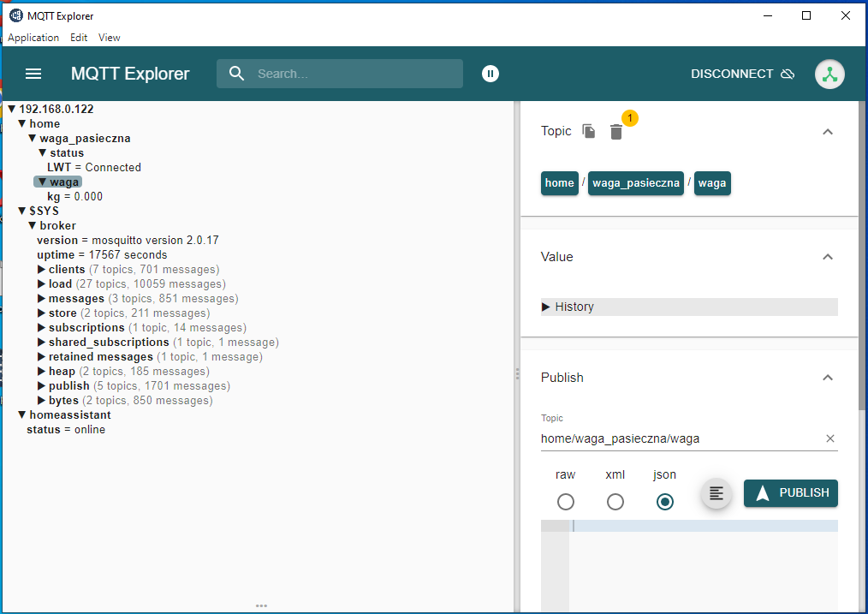Collapse the $SYS node
The width and height of the screenshot is (868, 614).
point(21,211)
